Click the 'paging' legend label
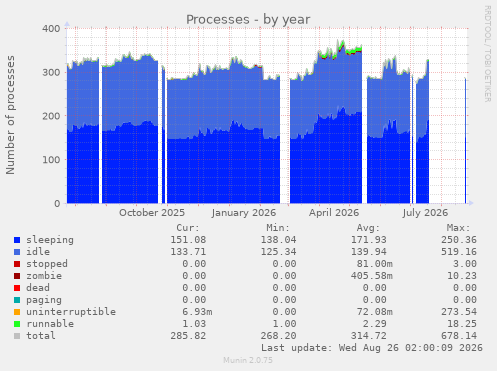Image resolution: width=497 pixels, height=371 pixels. coord(44,300)
